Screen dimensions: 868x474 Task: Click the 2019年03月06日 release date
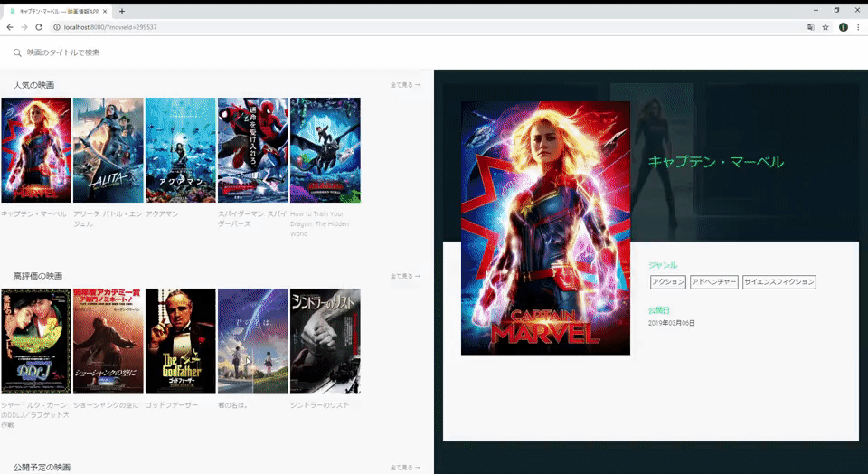[672, 323]
